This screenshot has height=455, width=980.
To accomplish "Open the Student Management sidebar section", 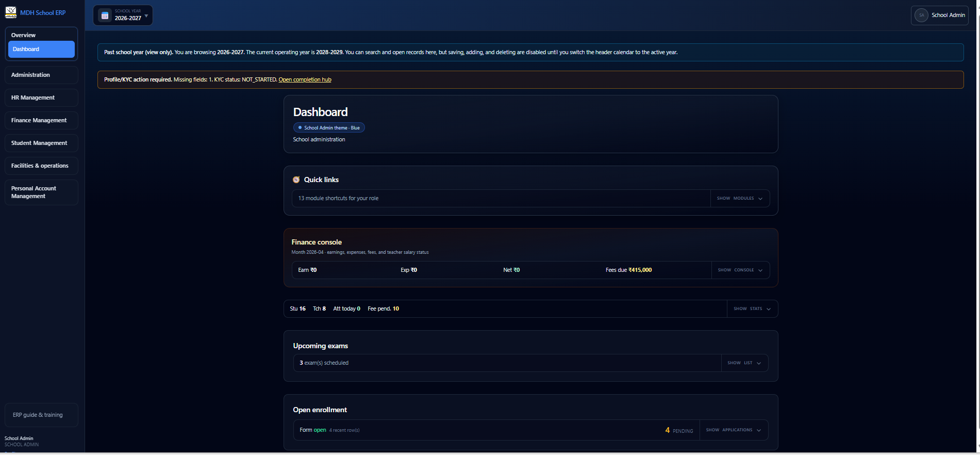I will pyautogui.click(x=41, y=143).
